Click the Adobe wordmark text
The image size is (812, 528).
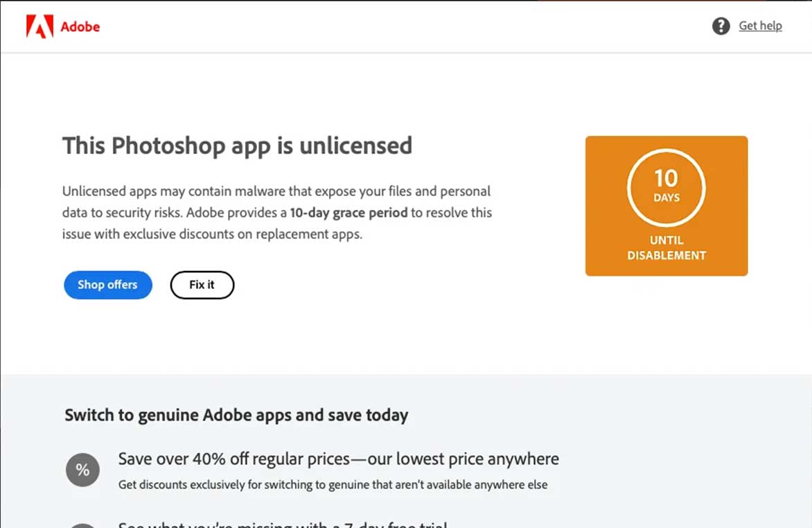coord(80,27)
